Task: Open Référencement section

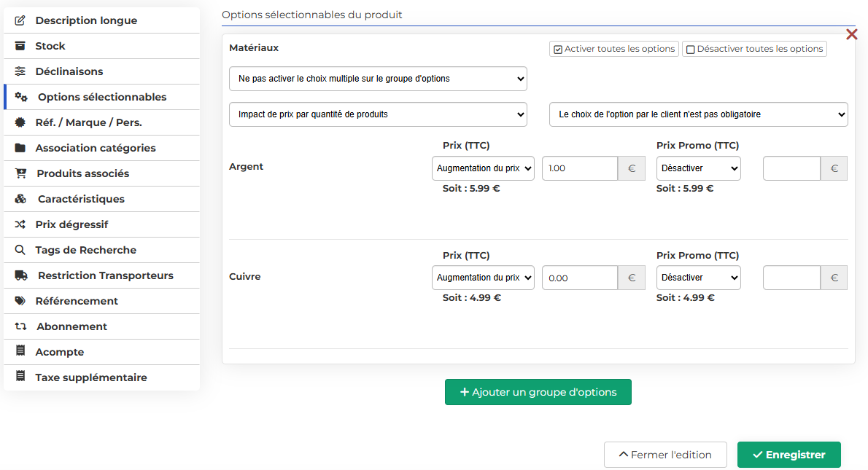Action: point(102,301)
